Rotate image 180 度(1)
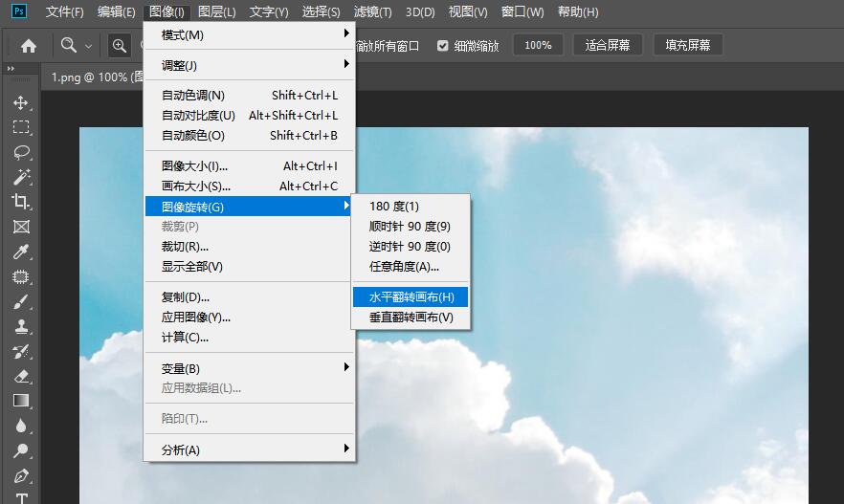Viewport: 844px width, 504px height. [x=411, y=206]
